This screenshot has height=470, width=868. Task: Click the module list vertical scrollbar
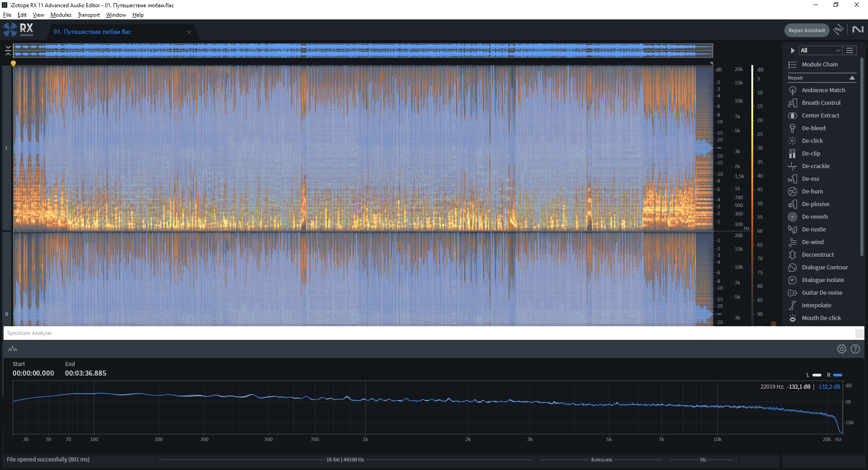pos(862,157)
